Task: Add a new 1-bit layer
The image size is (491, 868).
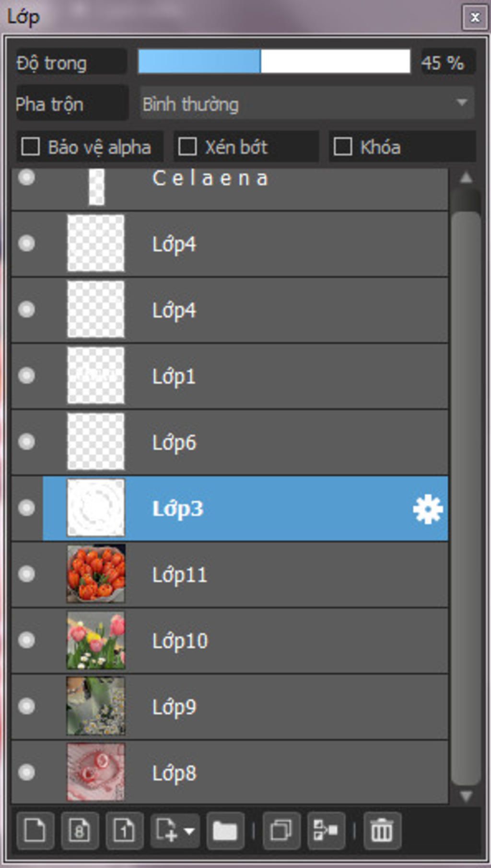Action: [124, 831]
